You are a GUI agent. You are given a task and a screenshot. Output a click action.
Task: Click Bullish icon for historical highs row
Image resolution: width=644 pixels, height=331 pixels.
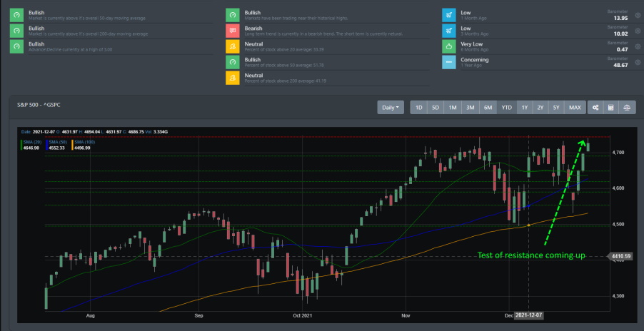[233, 15]
